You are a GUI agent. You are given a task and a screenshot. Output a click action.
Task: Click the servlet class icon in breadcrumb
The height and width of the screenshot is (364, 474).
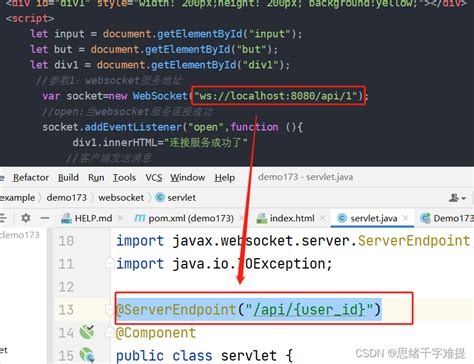click(x=160, y=197)
